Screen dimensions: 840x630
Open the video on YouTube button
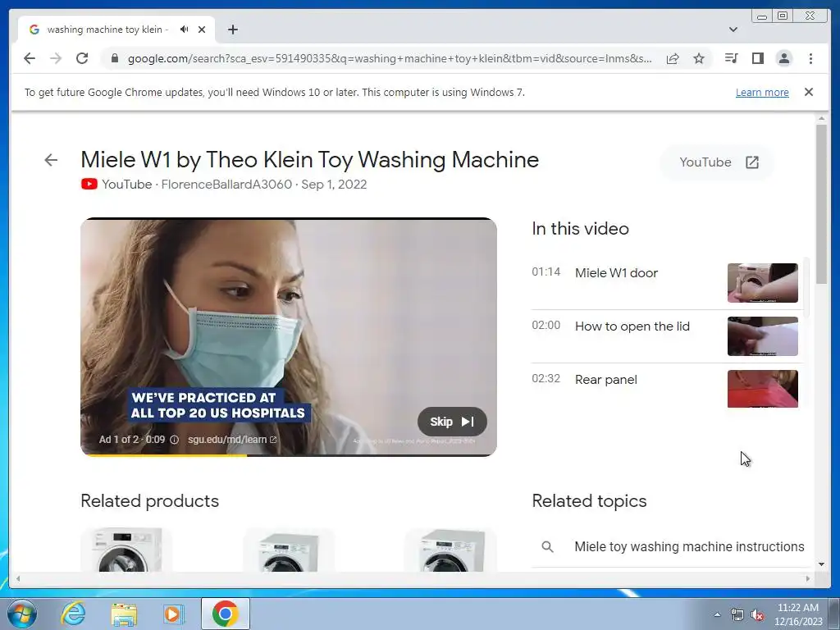click(718, 162)
